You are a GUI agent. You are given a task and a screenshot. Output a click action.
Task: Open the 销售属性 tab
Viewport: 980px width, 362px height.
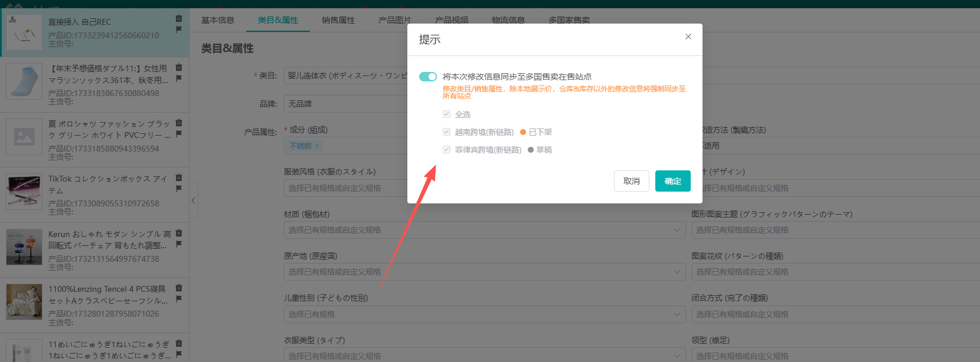[338, 20]
